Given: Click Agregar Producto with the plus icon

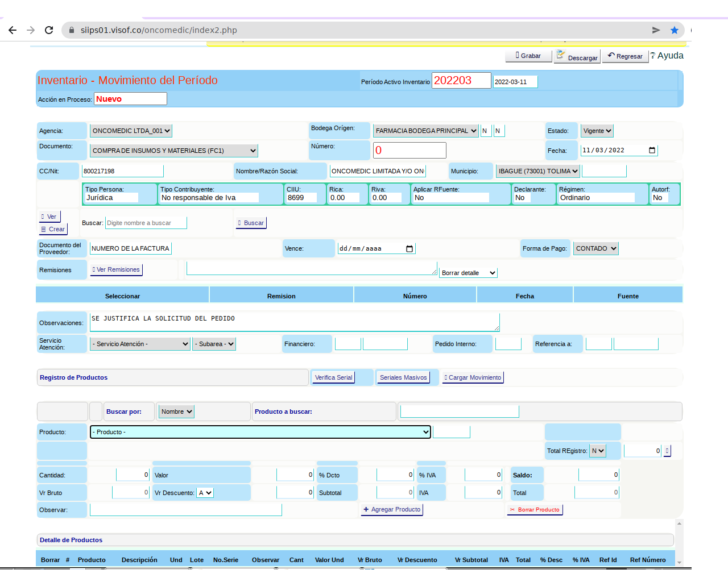Looking at the screenshot, I should pos(392,510).
